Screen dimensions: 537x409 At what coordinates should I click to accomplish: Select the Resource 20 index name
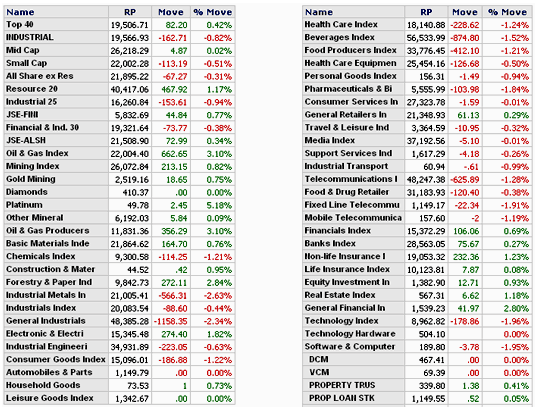coord(32,89)
